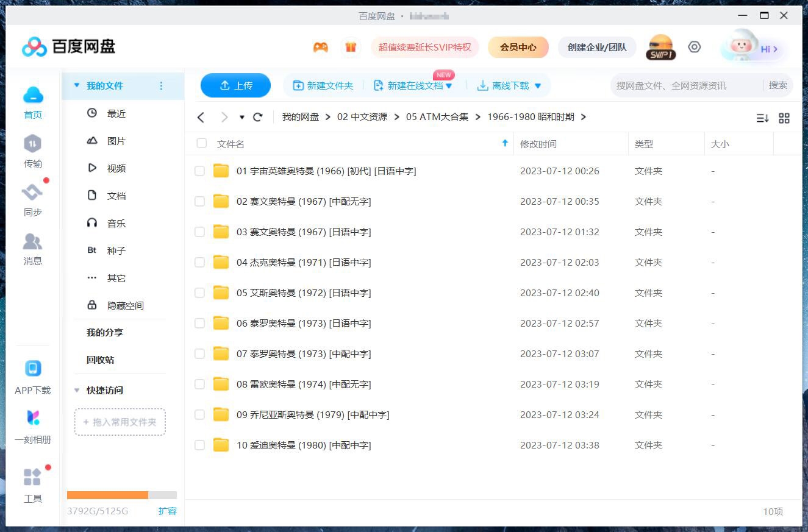Open the 新建在线文档 dropdown
This screenshot has height=532, width=808.
click(449, 85)
